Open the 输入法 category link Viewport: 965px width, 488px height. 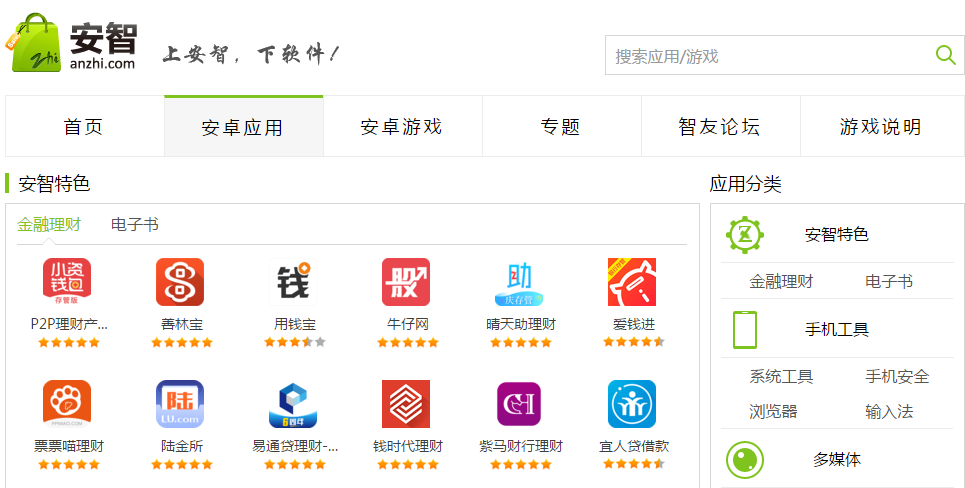[889, 411]
